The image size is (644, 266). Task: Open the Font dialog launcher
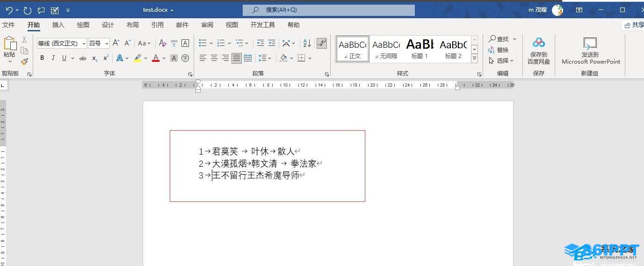pyautogui.click(x=190, y=74)
